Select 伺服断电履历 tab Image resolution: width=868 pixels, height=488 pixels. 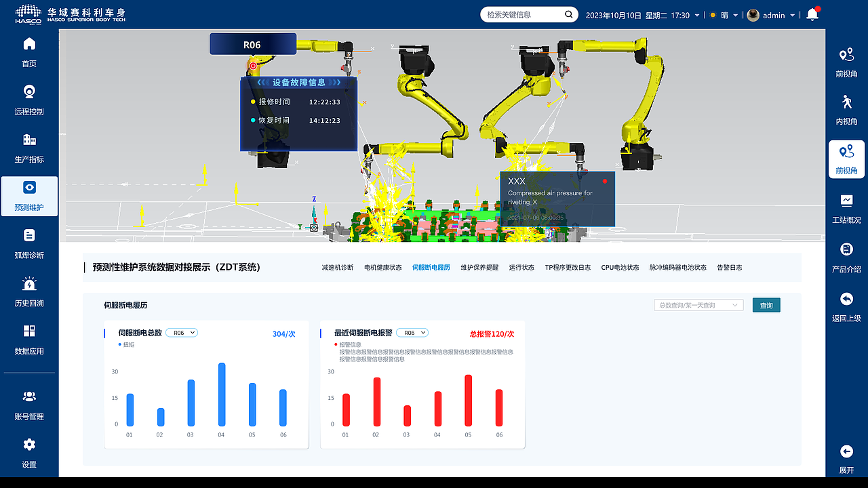pos(431,268)
